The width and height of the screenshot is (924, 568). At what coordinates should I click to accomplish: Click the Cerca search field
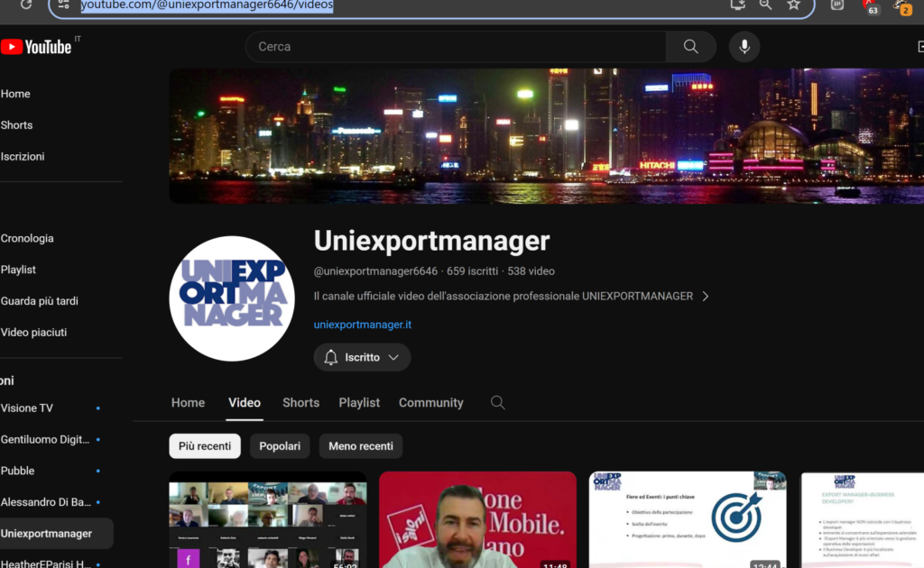pyautogui.click(x=456, y=47)
